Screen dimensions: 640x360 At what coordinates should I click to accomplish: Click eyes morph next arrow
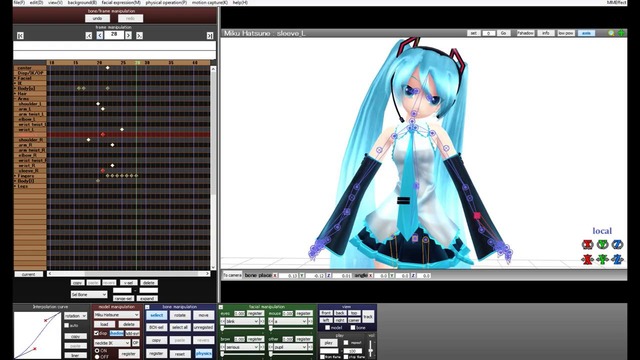coord(262,321)
